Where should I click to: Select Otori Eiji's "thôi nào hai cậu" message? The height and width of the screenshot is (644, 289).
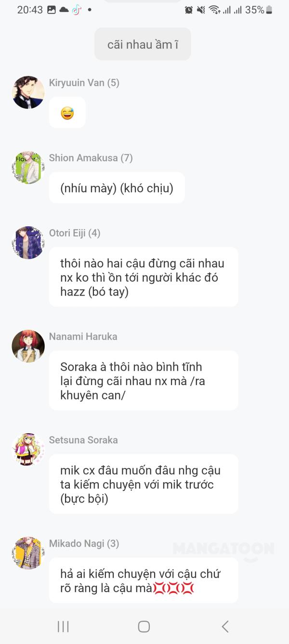pyautogui.click(x=144, y=277)
